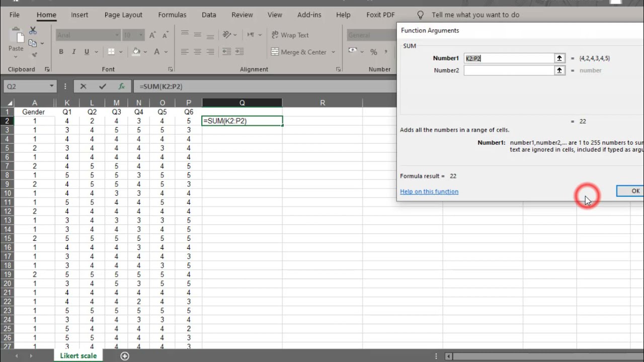Image resolution: width=644 pixels, height=362 pixels.
Task: Click the Orientation text-angle icon
Action: click(227, 35)
